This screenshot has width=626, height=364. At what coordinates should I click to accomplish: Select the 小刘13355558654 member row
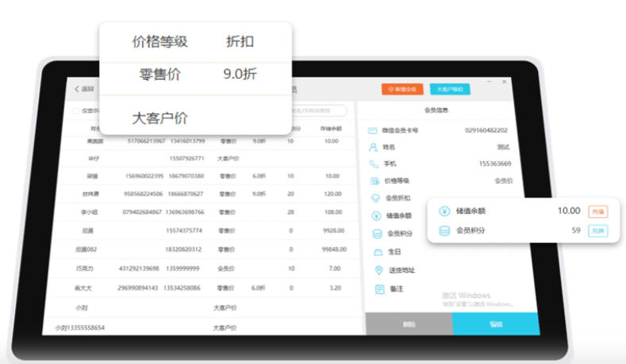click(202, 328)
